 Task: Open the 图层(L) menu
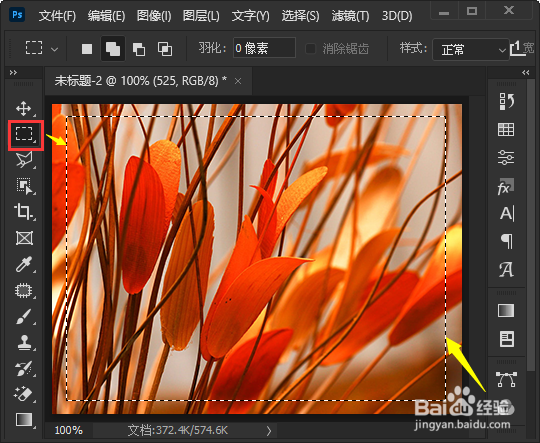pyautogui.click(x=201, y=16)
